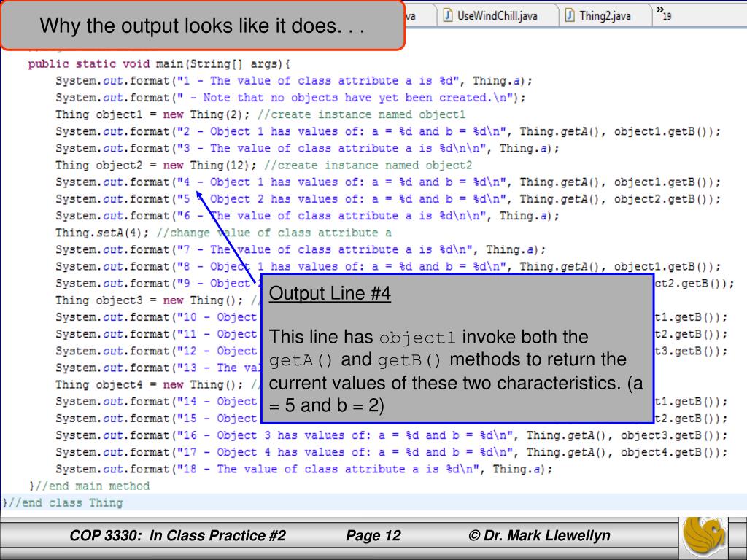Click the Java file icon on Thing2.java tab
The width and height of the screenshot is (747, 560).
(x=569, y=15)
